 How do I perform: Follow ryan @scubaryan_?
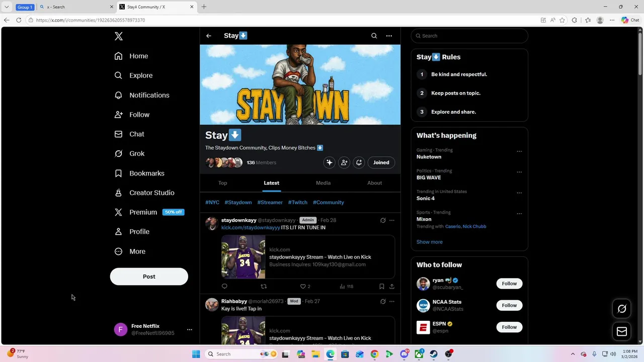509,284
